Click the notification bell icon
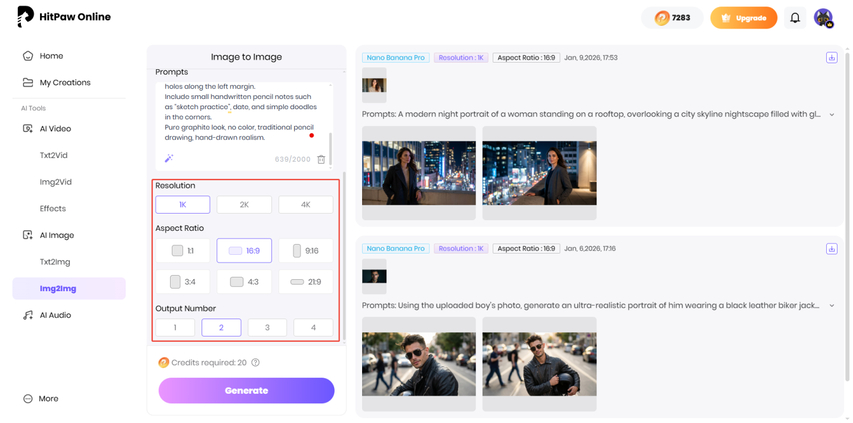Viewport: 853px width, 423px height. click(x=795, y=18)
